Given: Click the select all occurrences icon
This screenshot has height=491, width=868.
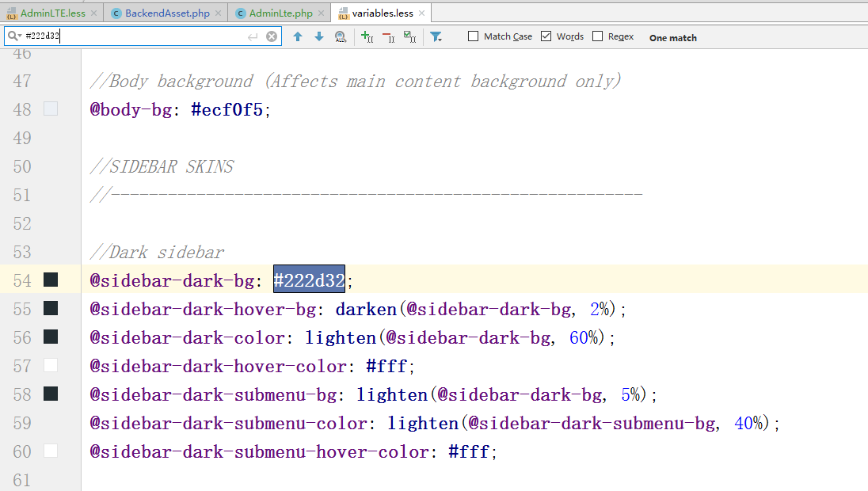Looking at the screenshot, I should click(x=409, y=36).
